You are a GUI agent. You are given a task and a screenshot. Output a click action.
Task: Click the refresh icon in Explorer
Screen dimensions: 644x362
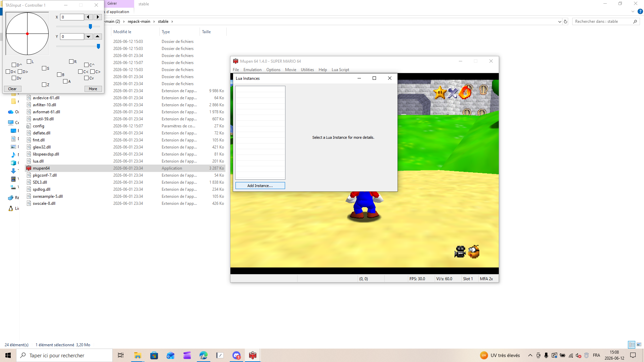click(566, 21)
